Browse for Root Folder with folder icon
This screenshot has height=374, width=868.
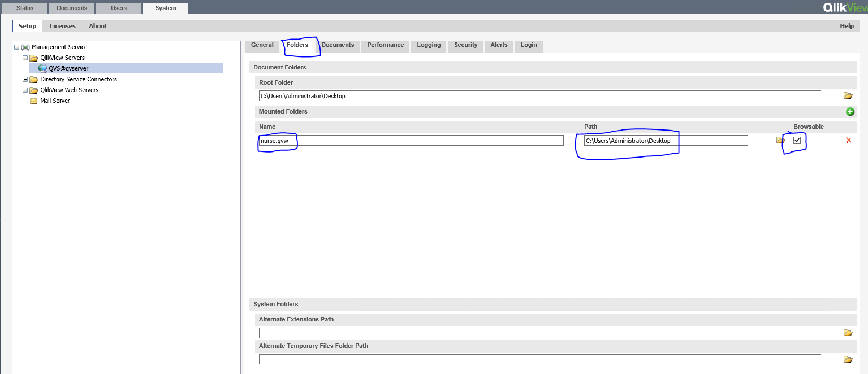(848, 96)
